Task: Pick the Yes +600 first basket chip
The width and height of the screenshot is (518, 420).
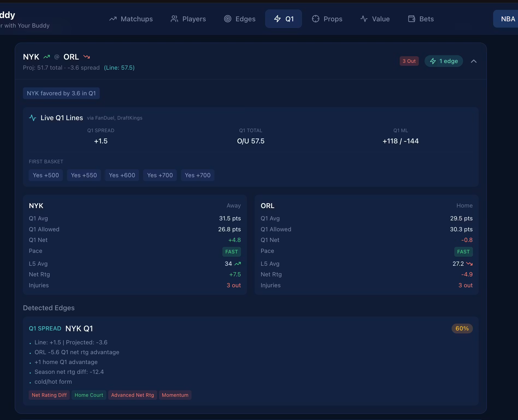Action: (x=122, y=175)
